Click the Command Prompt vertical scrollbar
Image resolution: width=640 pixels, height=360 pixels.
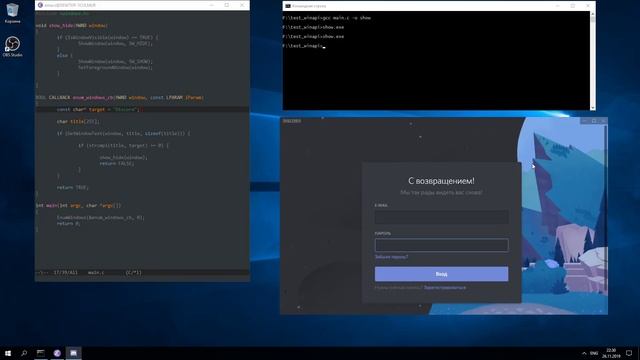tap(592, 60)
